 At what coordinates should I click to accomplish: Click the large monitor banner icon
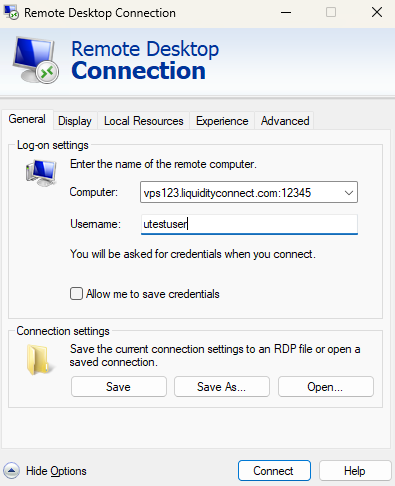point(36,60)
